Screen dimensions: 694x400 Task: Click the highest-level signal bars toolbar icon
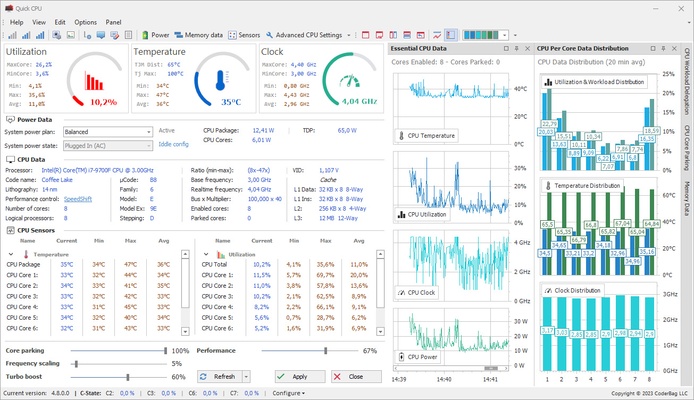tap(40, 35)
